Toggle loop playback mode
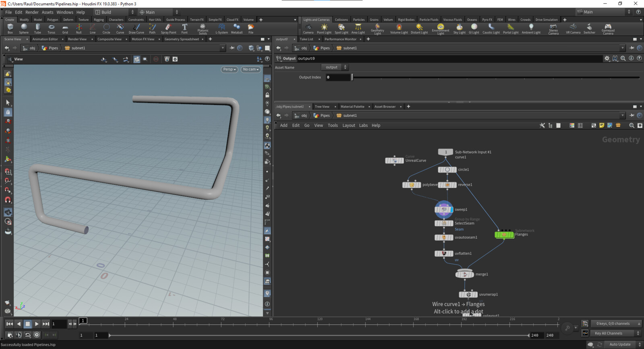This screenshot has width=644, height=349. (x=28, y=335)
